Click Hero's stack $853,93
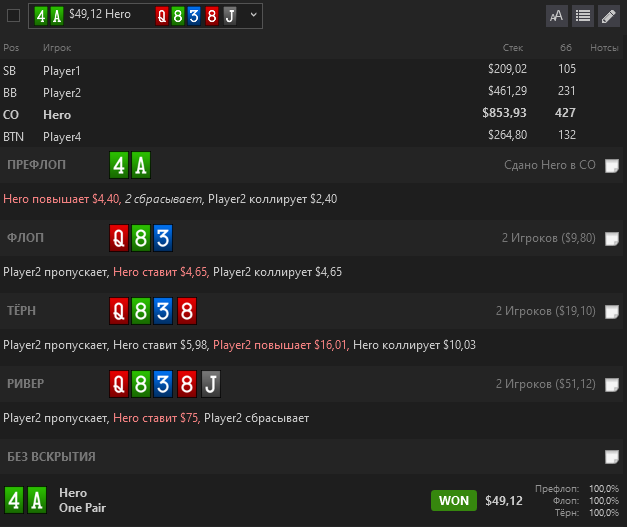The height and width of the screenshot is (527, 627). click(504, 113)
